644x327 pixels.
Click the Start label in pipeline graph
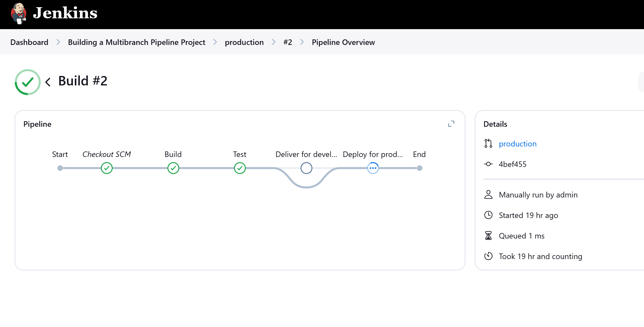[x=60, y=154]
